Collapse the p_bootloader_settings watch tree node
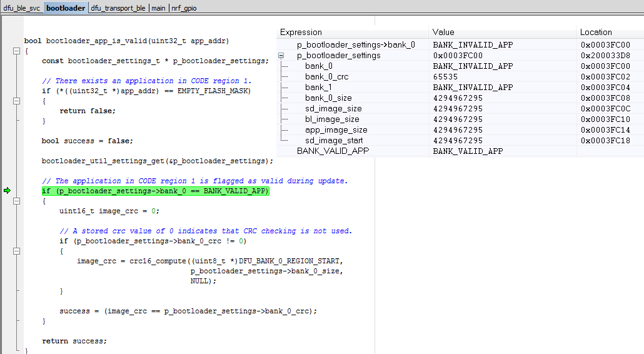The width and height of the screenshot is (644, 354). pyautogui.click(x=281, y=56)
